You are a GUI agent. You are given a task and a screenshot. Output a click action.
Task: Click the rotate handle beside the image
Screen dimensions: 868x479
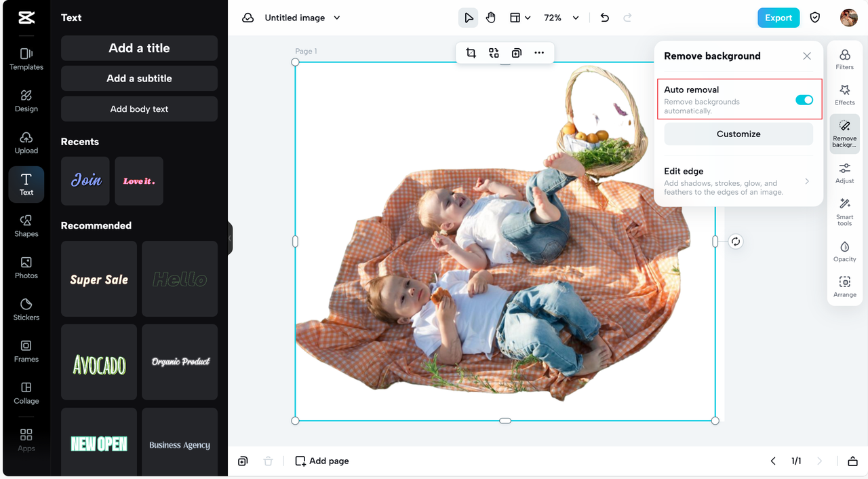click(x=736, y=242)
